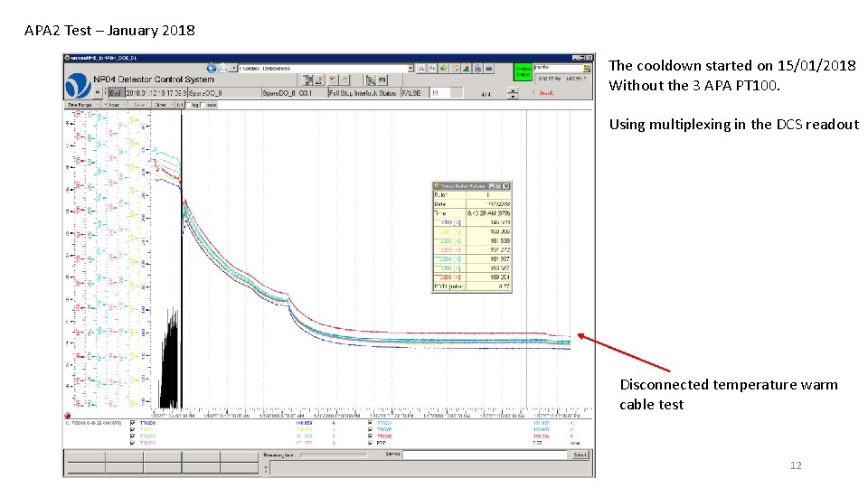Click the NP04 blue logo
Screen dimensions: 868x488
point(78,86)
